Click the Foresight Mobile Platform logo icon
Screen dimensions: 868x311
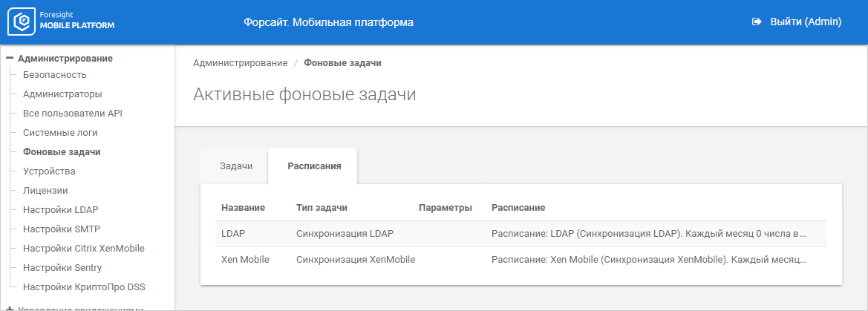tap(22, 22)
